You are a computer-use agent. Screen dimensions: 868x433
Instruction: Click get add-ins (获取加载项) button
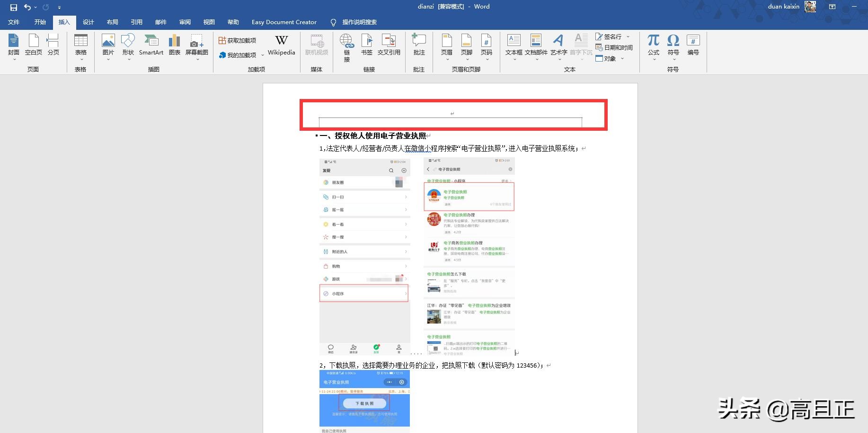point(238,41)
